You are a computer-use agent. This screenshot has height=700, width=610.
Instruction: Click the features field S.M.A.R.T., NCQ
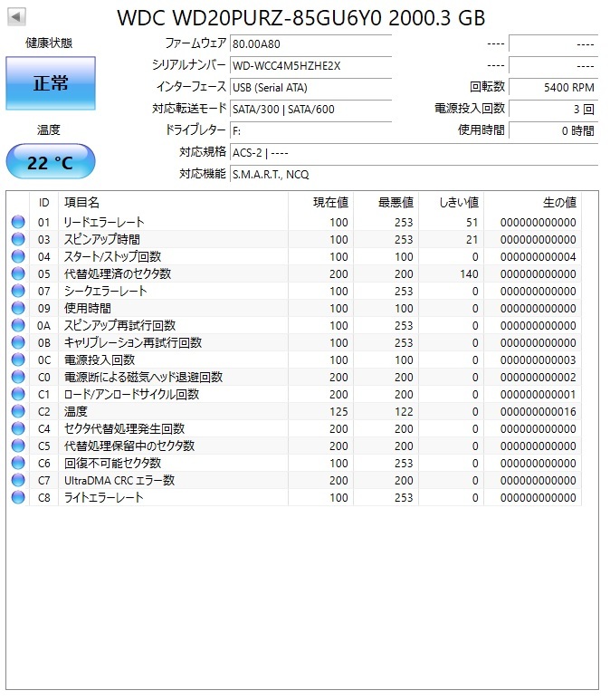[x=414, y=174]
